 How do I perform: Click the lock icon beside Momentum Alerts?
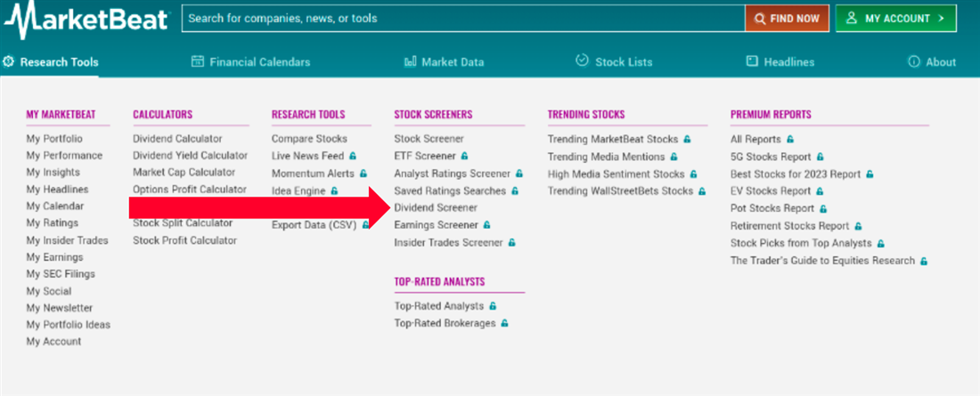363,174
